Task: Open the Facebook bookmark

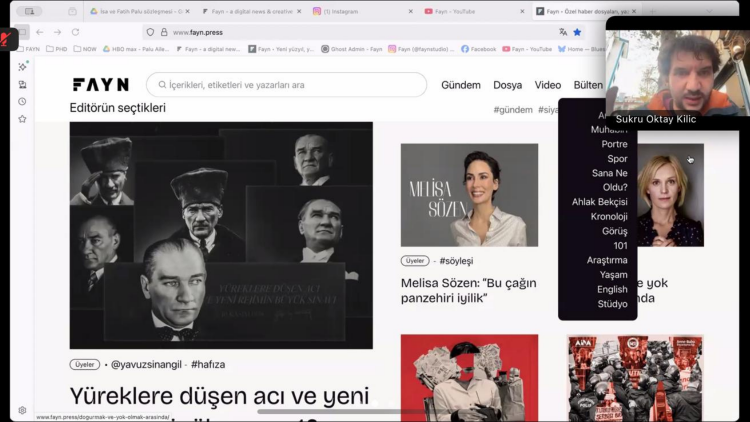Action: (478, 49)
